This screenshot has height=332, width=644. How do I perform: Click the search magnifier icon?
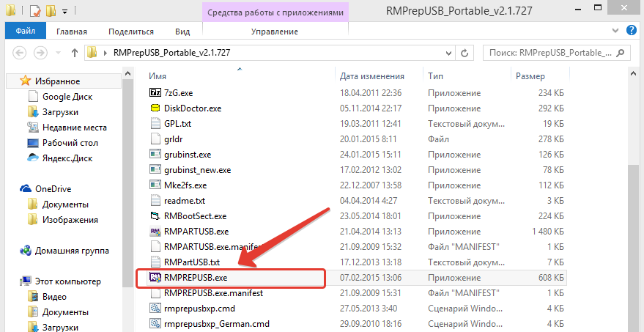point(621,53)
